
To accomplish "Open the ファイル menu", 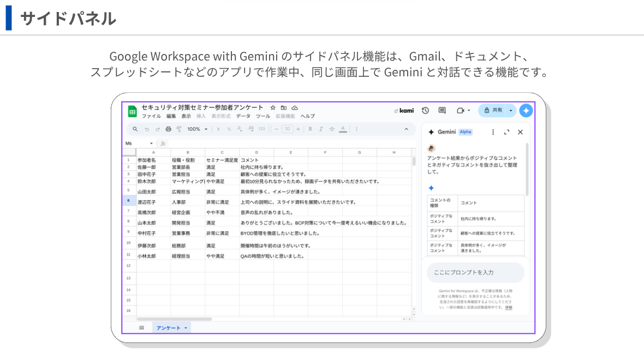I will (151, 117).
